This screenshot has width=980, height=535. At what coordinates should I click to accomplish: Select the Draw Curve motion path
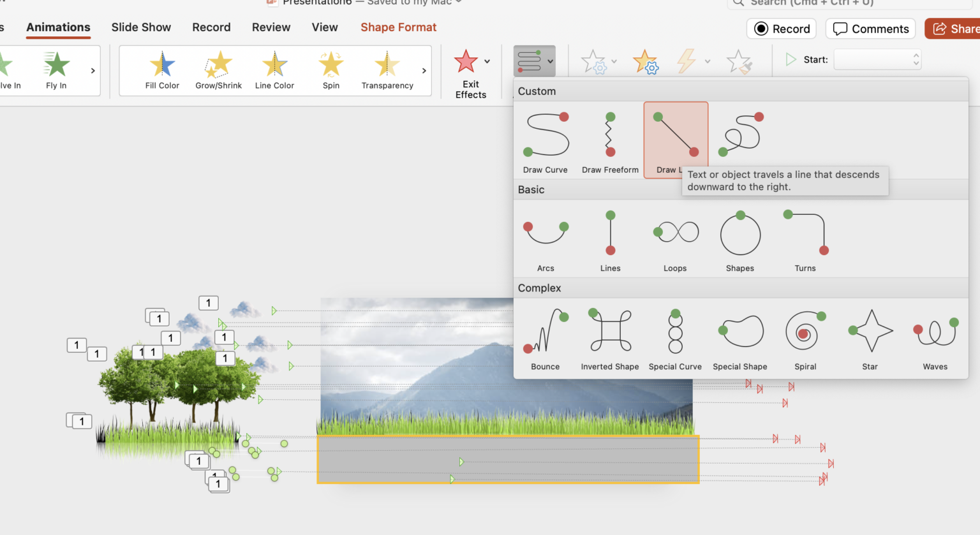click(x=546, y=142)
